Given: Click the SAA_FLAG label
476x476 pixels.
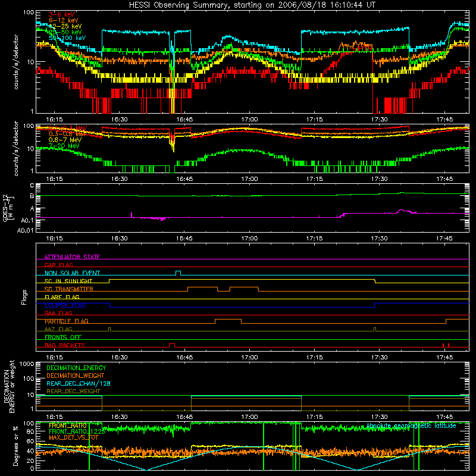Looking at the screenshot, I should (x=58, y=313).
